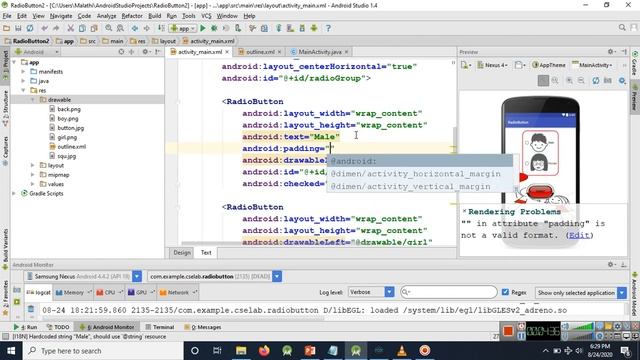Click the Preview zoom-in icon
Image resolution: width=640 pixels, height=360 pixels.
coord(569,81)
